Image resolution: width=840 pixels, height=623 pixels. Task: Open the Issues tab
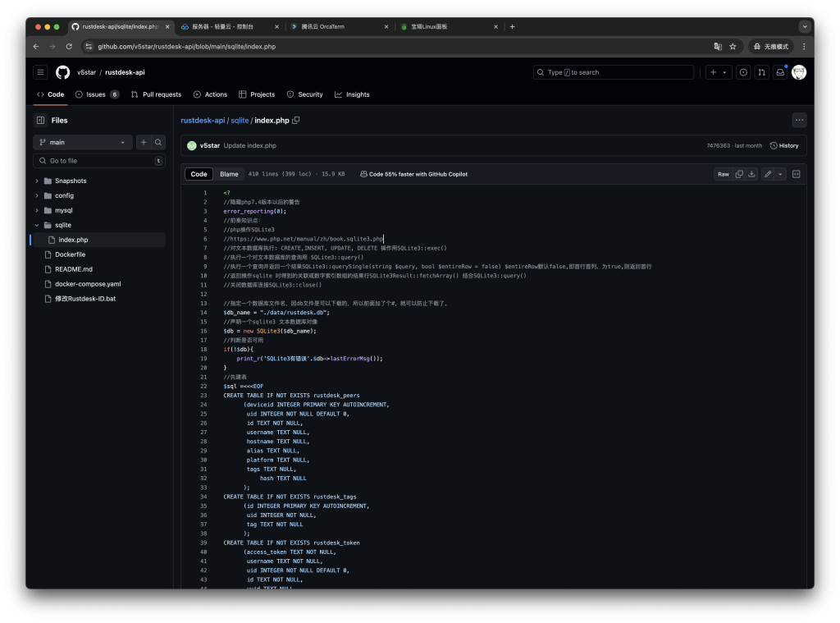point(97,94)
